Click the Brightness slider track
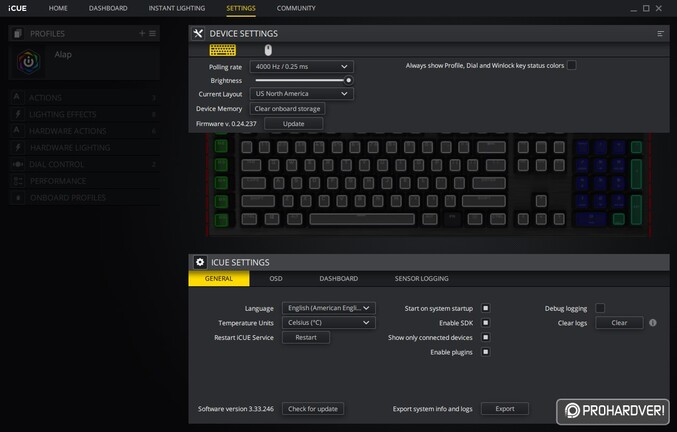The width and height of the screenshot is (677, 432). click(300, 80)
